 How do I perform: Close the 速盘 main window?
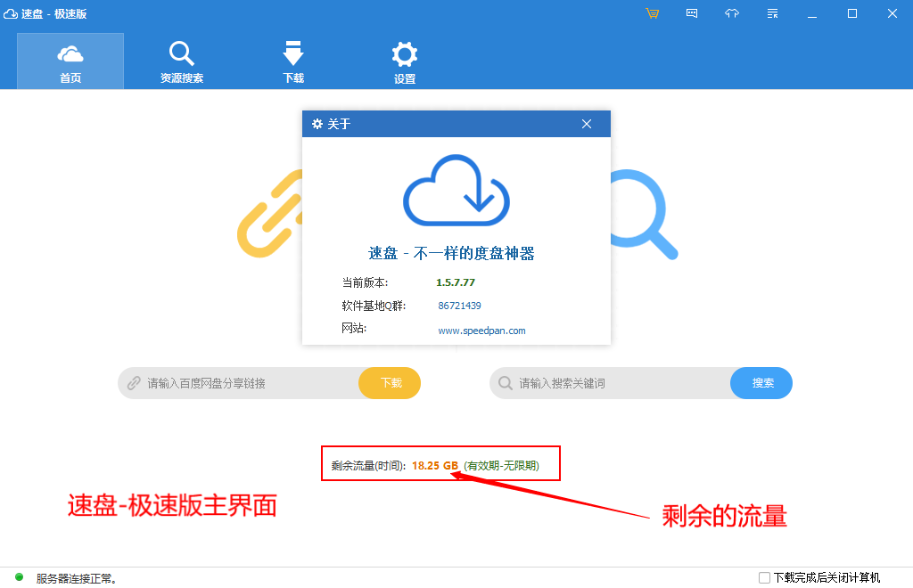pyautogui.click(x=892, y=13)
